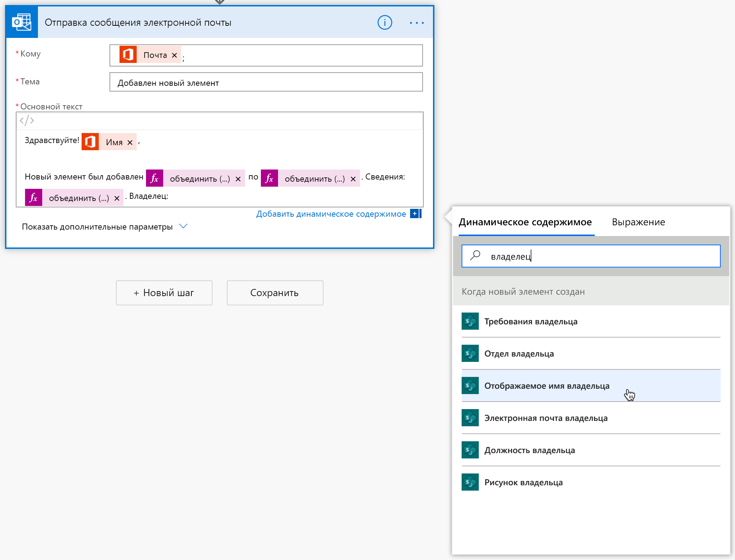
Task: Remove объединить token before Владелец
Action: tap(117, 198)
